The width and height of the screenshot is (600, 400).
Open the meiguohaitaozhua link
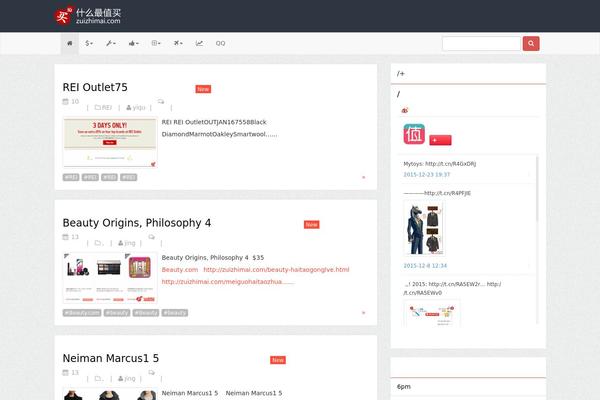coord(228,282)
